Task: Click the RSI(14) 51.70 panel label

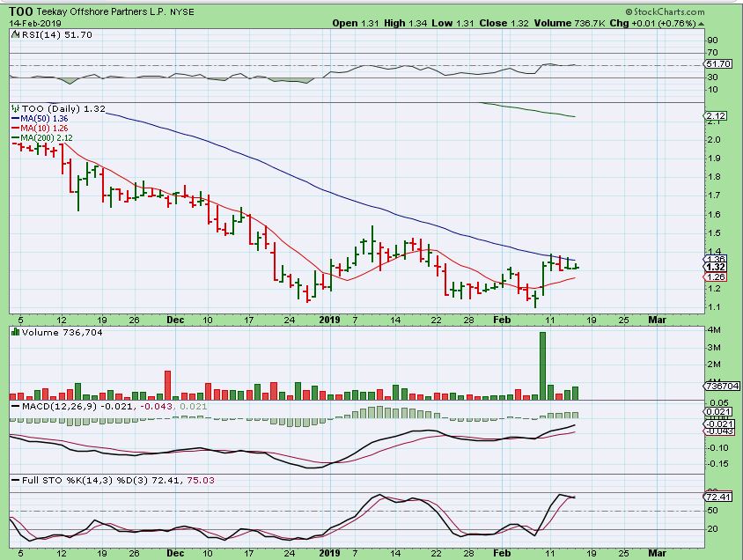Action: pyautogui.click(x=56, y=34)
